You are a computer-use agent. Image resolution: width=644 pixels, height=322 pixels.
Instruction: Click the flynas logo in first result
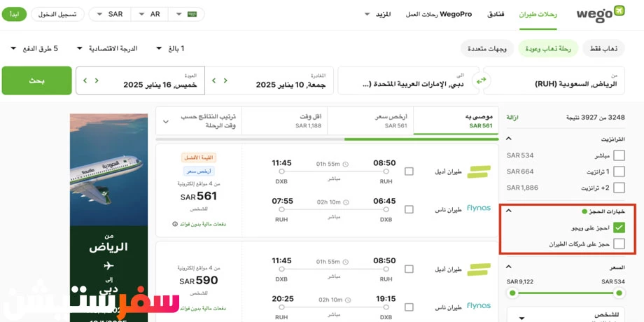coord(479,208)
